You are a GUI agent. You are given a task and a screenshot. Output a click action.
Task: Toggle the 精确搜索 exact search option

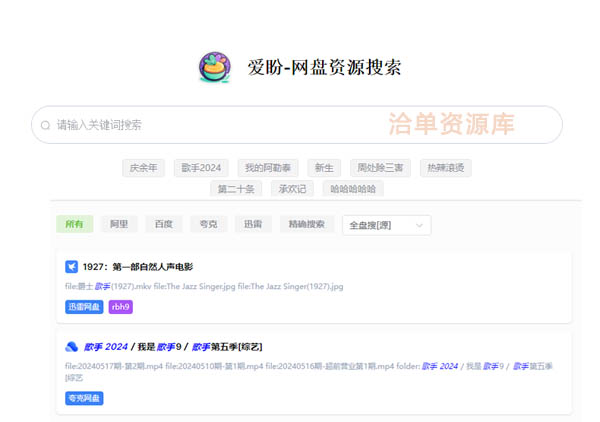(x=307, y=224)
